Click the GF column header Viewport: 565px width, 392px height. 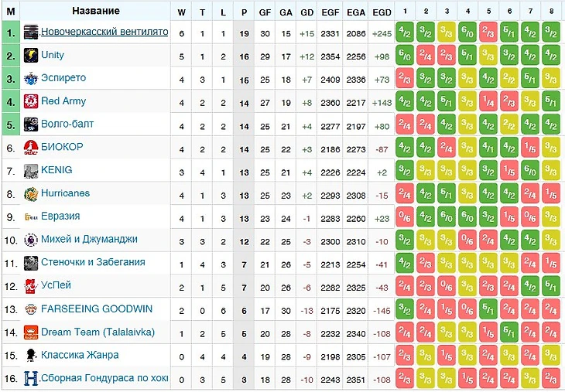click(265, 12)
